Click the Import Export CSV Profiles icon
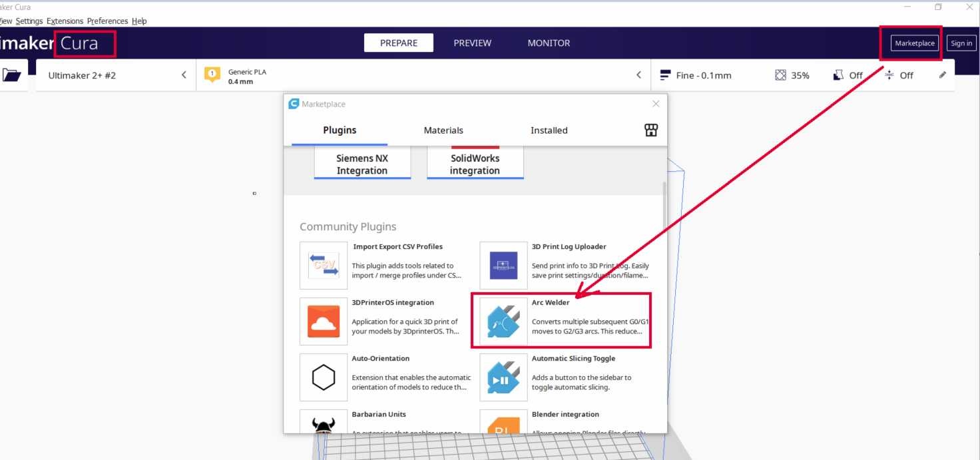Screen dimensions: 980x460 coord(324,265)
